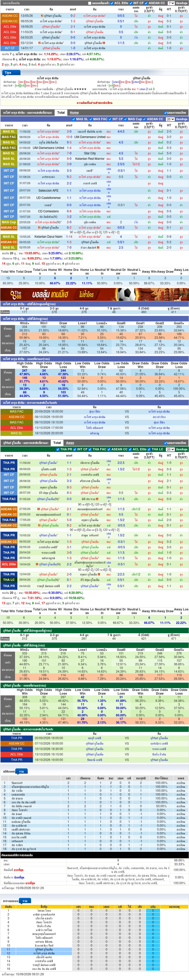Click the 1-14 score in Kelantan Darul Naim row
Screen dimensions: 189x980
point(69,237)
